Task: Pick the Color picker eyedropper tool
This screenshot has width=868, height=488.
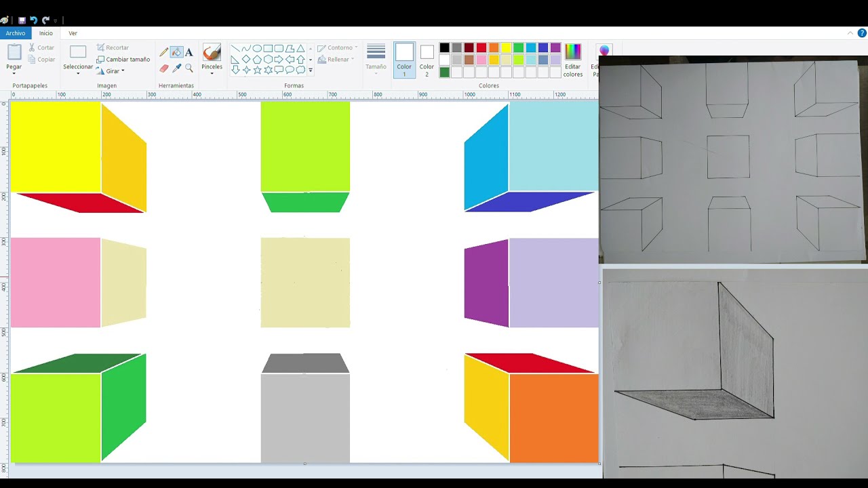Action: pyautogui.click(x=176, y=68)
